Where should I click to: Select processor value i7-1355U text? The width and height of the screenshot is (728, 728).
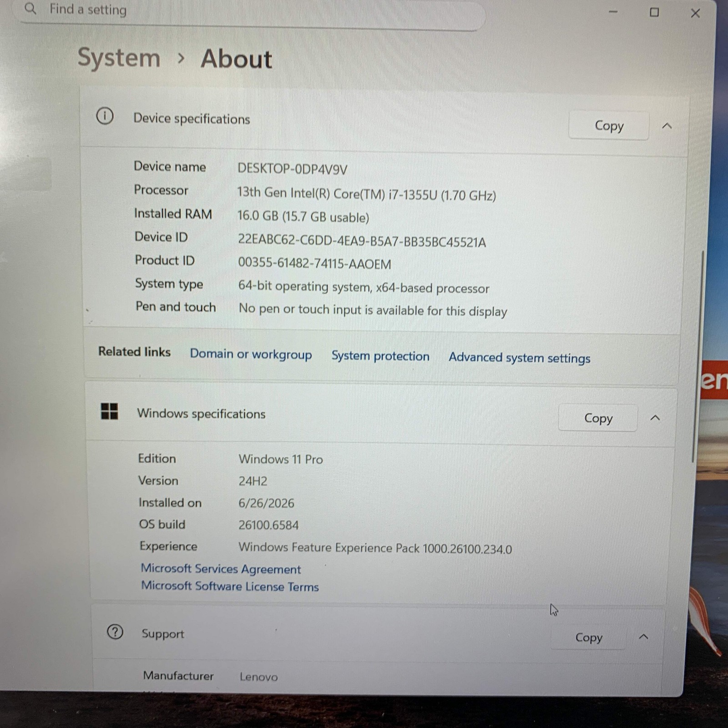coord(367,194)
